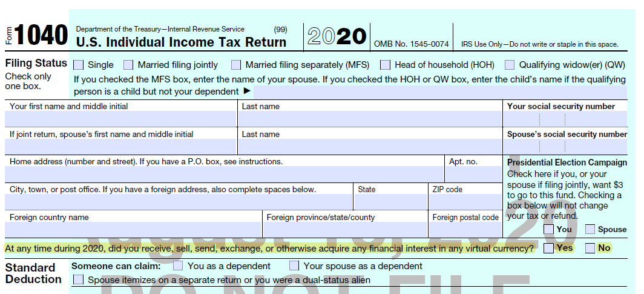The image size is (644, 294).
Task: Select Head of household (HOH) checkbox
Action: (385, 65)
